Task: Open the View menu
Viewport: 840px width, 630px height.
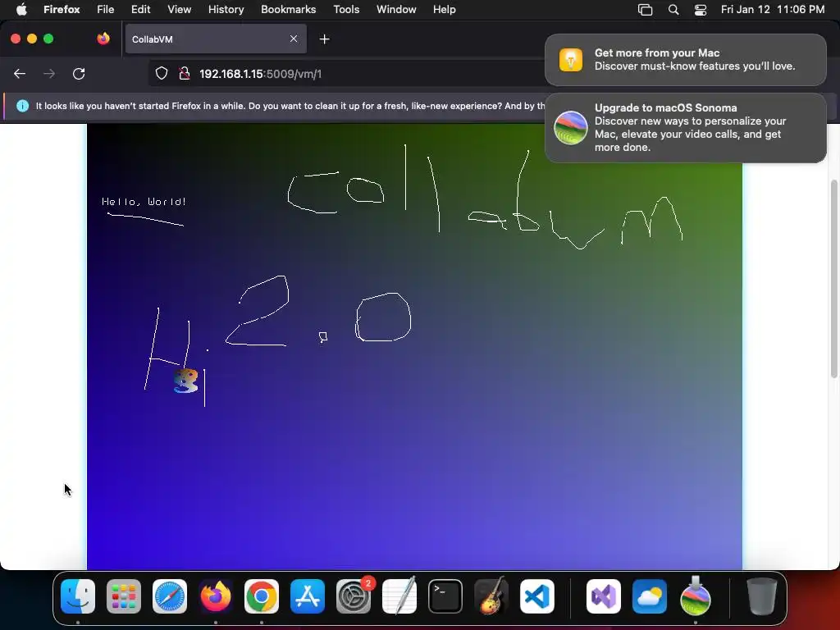Action: tap(179, 10)
